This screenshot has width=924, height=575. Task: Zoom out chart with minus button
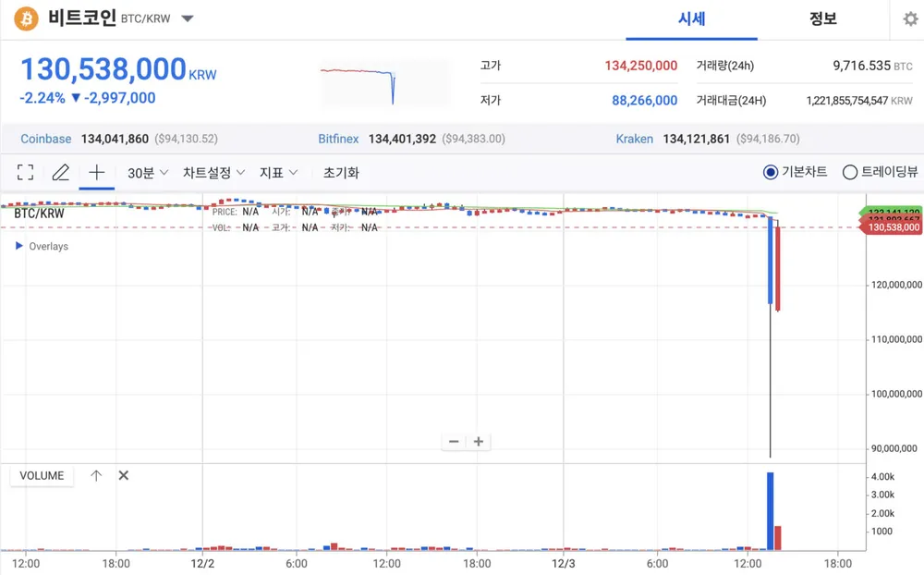pyautogui.click(x=454, y=442)
